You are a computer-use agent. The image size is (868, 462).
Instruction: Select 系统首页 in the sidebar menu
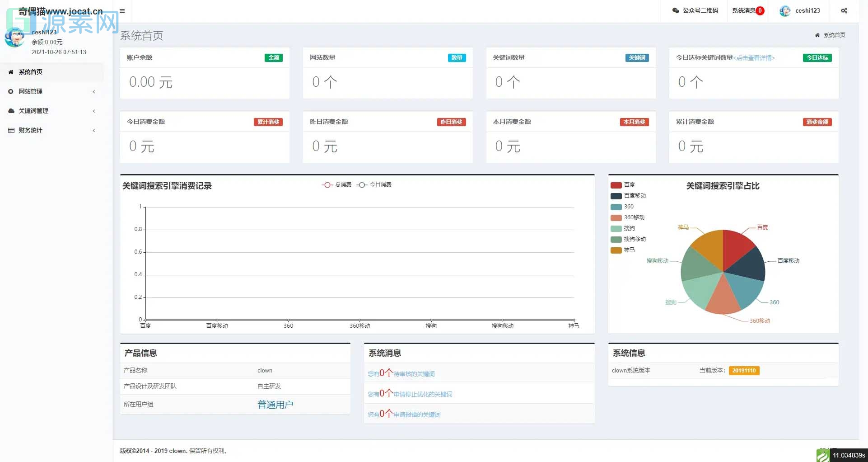(x=31, y=72)
